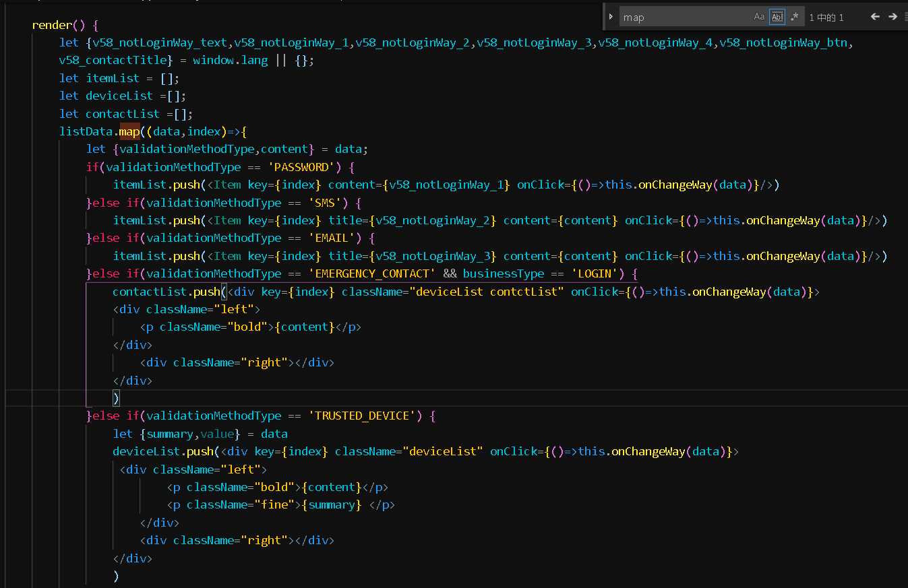Go to next match arrow
This screenshot has height=588, width=908.
[x=892, y=17]
